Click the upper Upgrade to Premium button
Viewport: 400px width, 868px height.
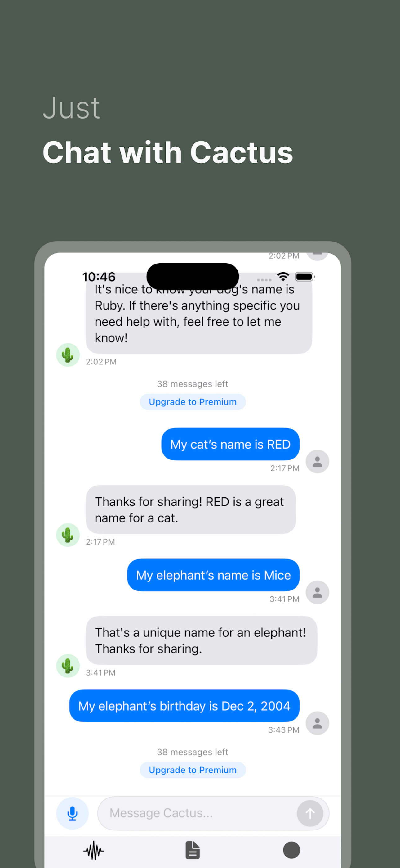(x=193, y=402)
